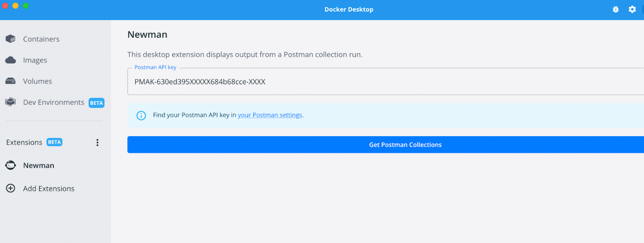Click the Dev Environments cube icon
This screenshot has width=644, height=243.
click(10, 102)
